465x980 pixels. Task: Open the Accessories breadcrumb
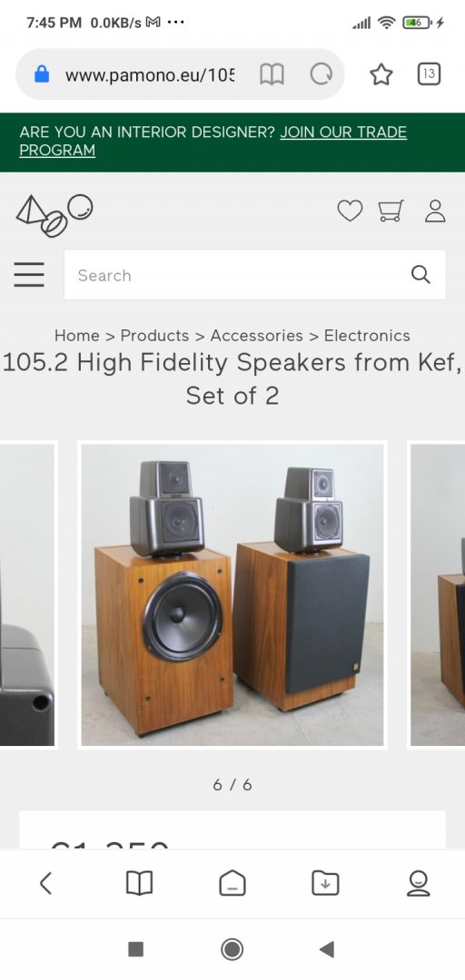point(257,336)
